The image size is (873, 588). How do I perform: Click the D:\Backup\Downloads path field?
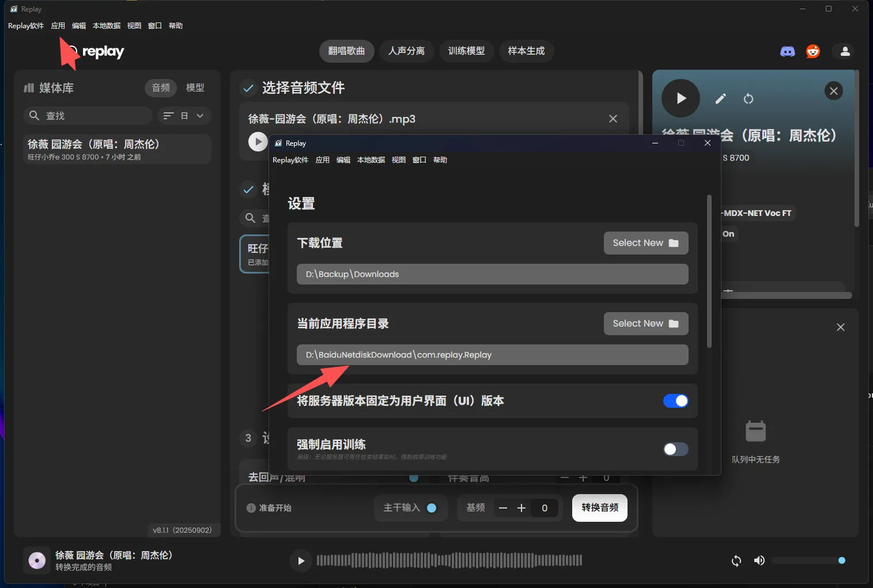point(492,274)
